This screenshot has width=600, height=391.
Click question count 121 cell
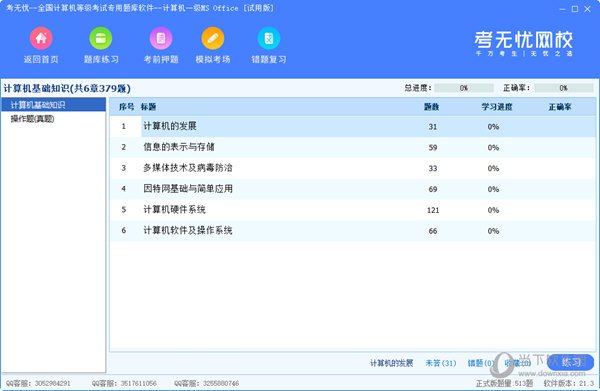(x=433, y=210)
